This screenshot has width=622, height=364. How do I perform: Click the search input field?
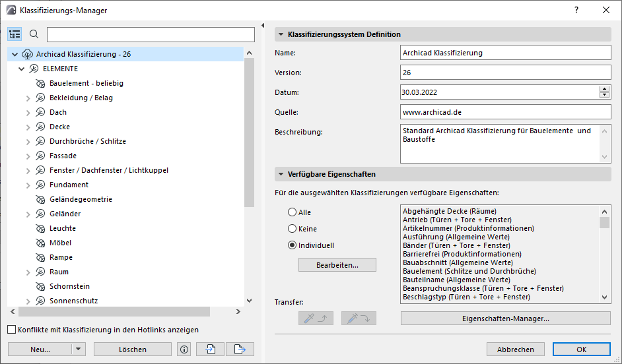(151, 34)
